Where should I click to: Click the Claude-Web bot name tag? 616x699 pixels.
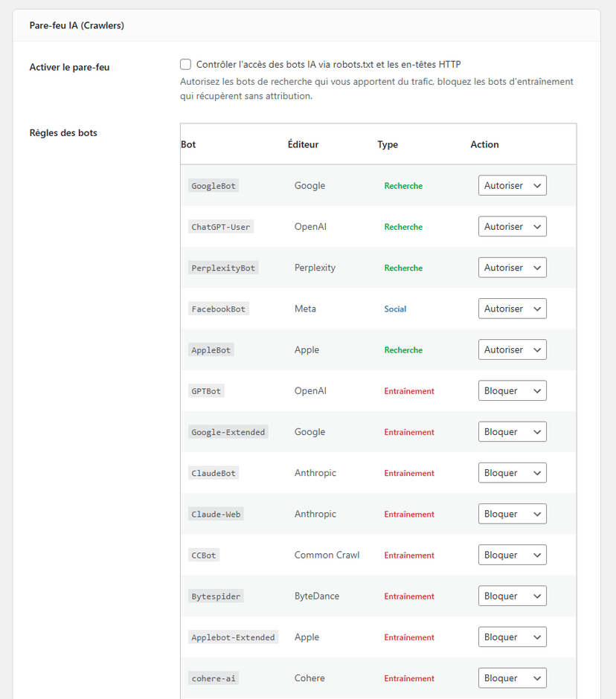click(x=216, y=514)
